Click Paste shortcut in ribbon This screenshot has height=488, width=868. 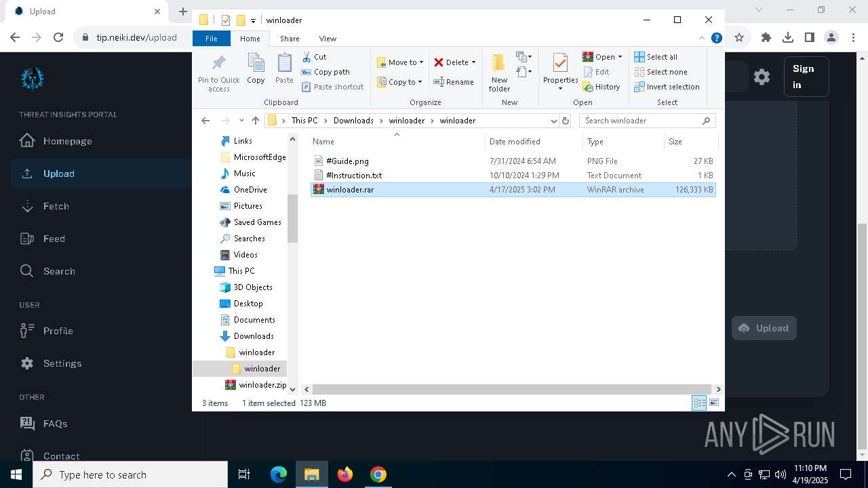click(332, 87)
